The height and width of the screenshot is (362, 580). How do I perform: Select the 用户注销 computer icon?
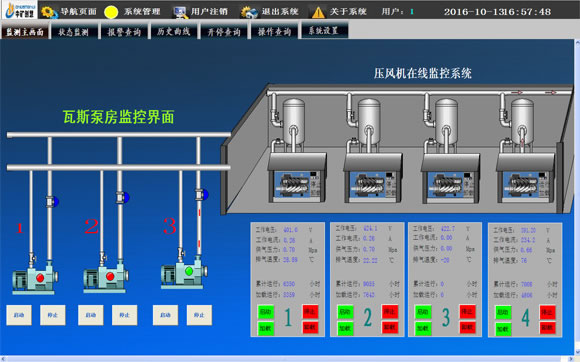pyautogui.click(x=180, y=12)
